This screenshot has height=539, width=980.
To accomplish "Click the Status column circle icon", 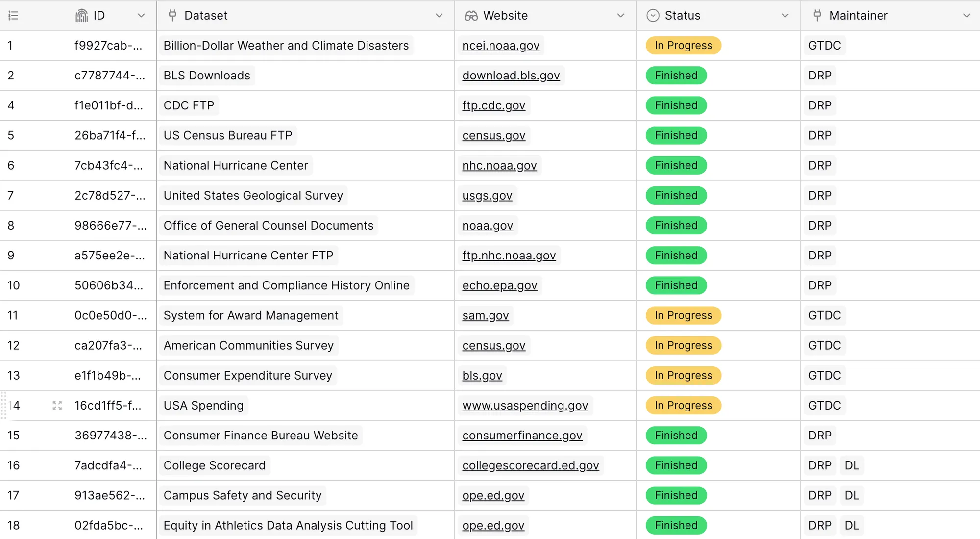I will (x=652, y=15).
